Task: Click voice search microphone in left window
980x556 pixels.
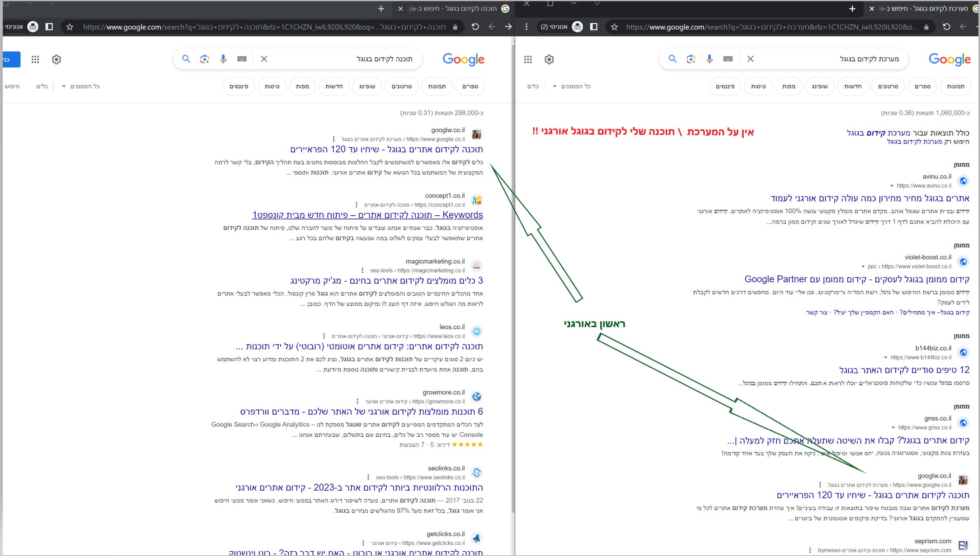Action: pos(223,59)
